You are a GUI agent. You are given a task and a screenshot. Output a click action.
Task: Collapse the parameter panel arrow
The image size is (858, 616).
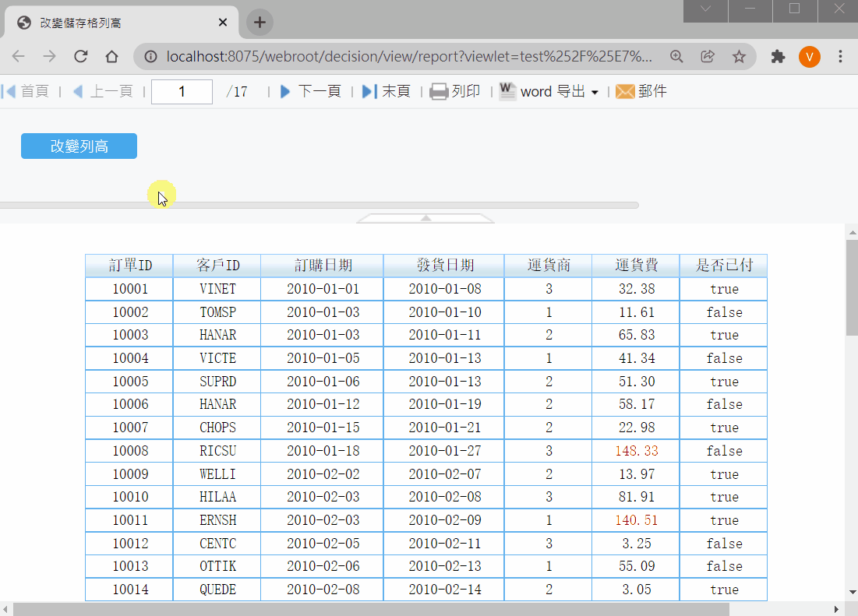click(x=425, y=219)
